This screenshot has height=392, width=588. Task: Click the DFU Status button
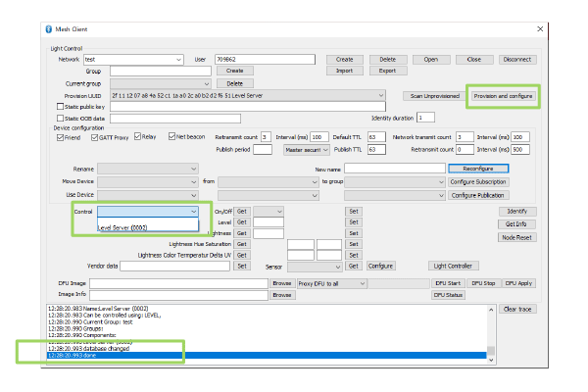coord(448,295)
